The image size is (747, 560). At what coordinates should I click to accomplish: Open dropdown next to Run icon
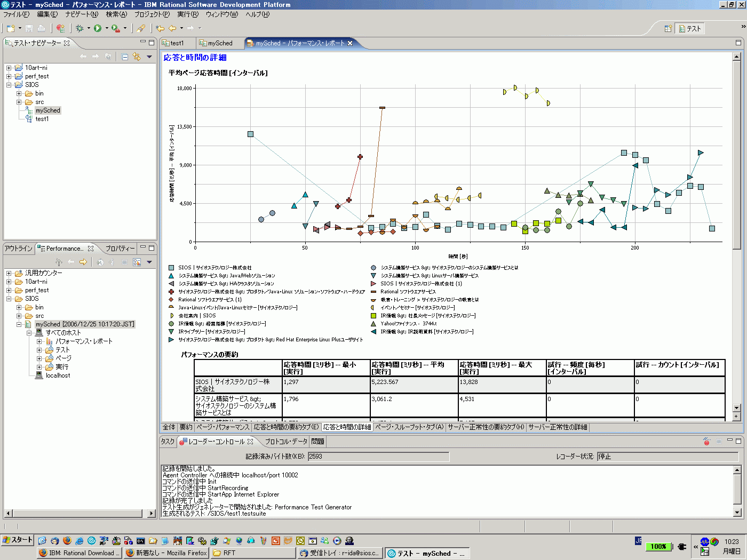point(107,28)
